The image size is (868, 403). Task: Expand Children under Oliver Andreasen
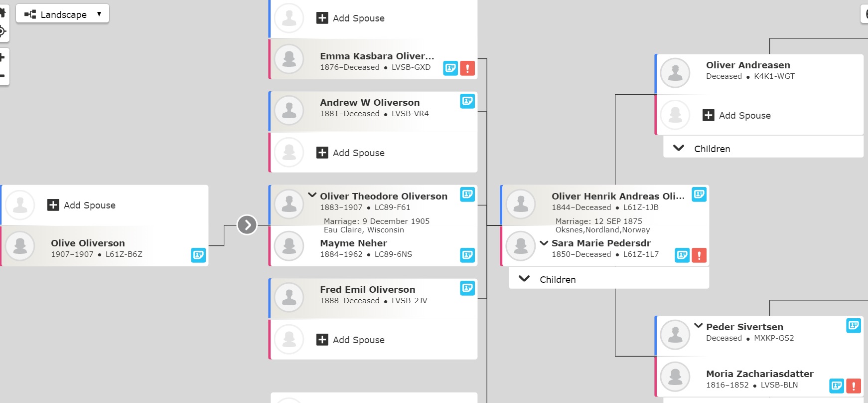(763, 149)
